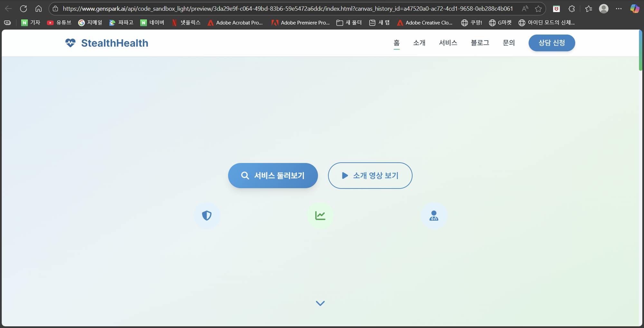Click the browser extensions puzzle icon
This screenshot has width=644, height=328.
(x=572, y=9)
